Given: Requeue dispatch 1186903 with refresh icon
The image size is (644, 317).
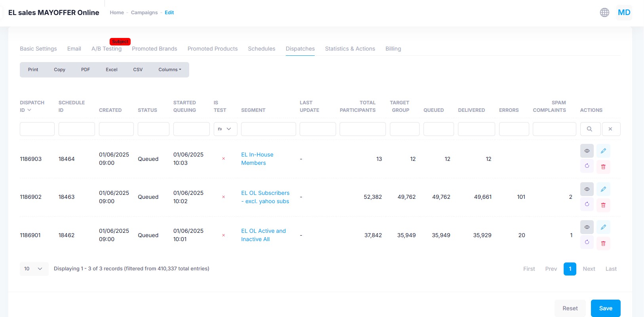Looking at the screenshot, I should (x=587, y=166).
